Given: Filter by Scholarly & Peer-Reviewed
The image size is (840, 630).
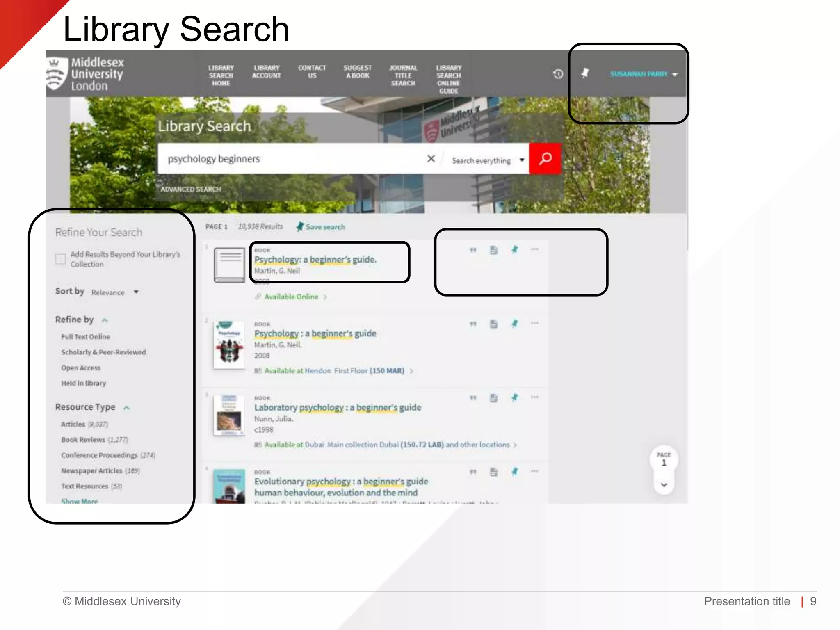Looking at the screenshot, I should (x=103, y=352).
